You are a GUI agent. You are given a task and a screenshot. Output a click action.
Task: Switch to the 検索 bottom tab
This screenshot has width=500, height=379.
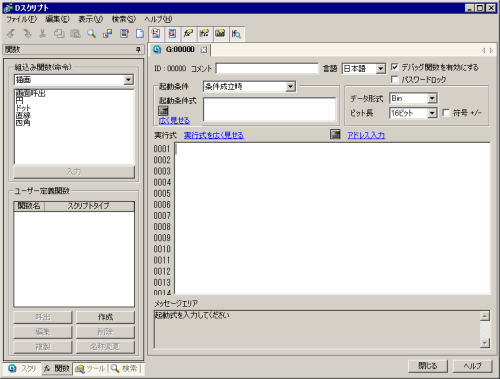point(125,368)
